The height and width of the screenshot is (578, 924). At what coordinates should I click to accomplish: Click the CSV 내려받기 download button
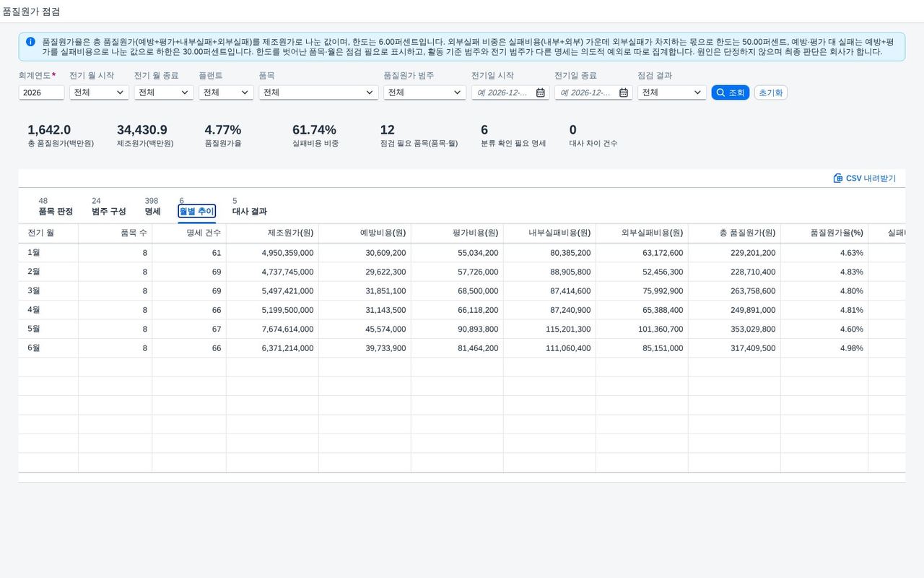pyautogui.click(x=865, y=178)
